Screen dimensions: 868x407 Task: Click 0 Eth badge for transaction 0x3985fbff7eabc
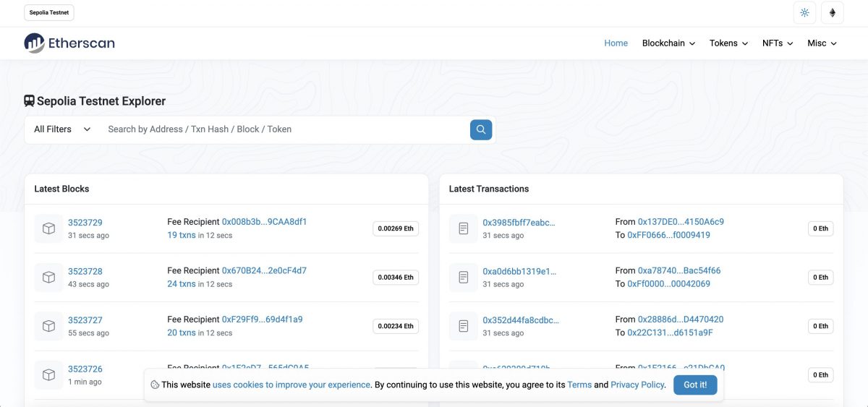pyautogui.click(x=820, y=228)
